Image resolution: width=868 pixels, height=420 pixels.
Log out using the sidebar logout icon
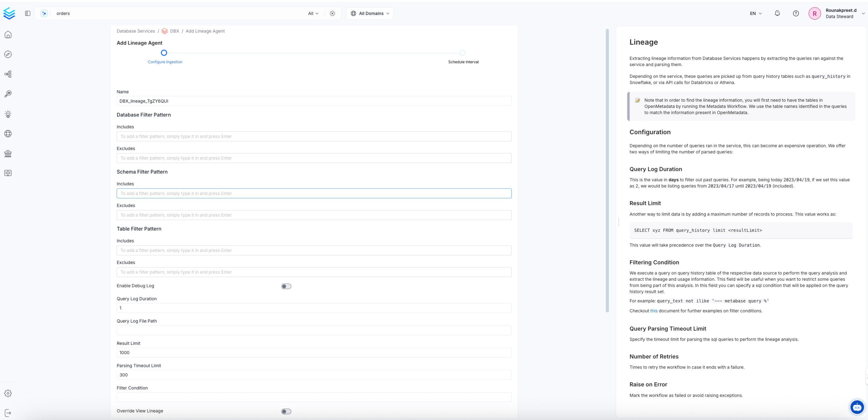8,413
